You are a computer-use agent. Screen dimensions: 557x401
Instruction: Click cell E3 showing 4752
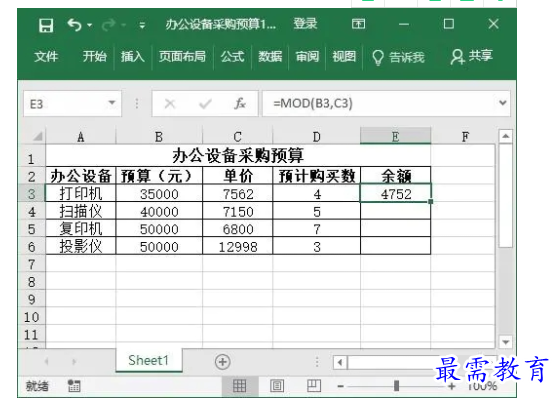(x=395, y=194)
